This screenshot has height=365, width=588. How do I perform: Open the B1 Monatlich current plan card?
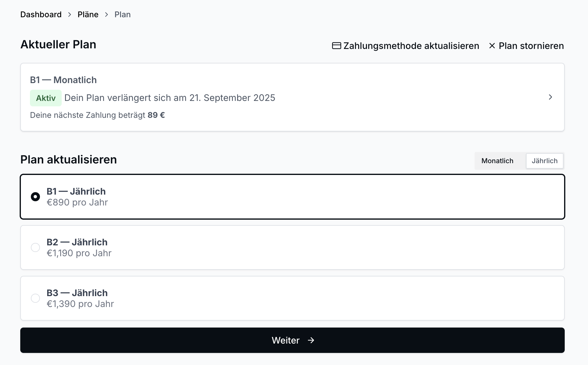pyautogui.click(x=292, y=97)
